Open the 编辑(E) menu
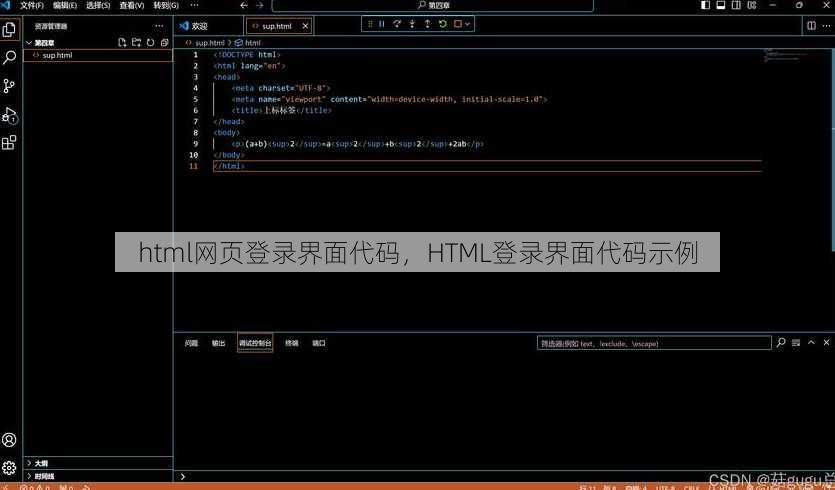This screenshot has width=835, height=490. (x=65, y=5)
